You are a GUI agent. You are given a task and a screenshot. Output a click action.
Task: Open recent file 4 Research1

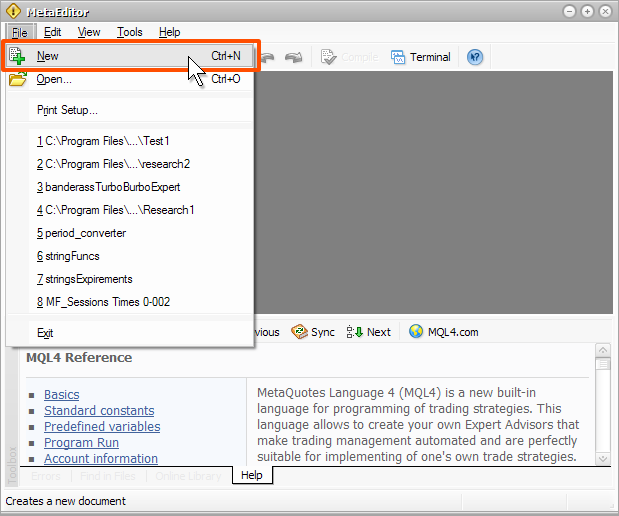[x=130, y=210]
